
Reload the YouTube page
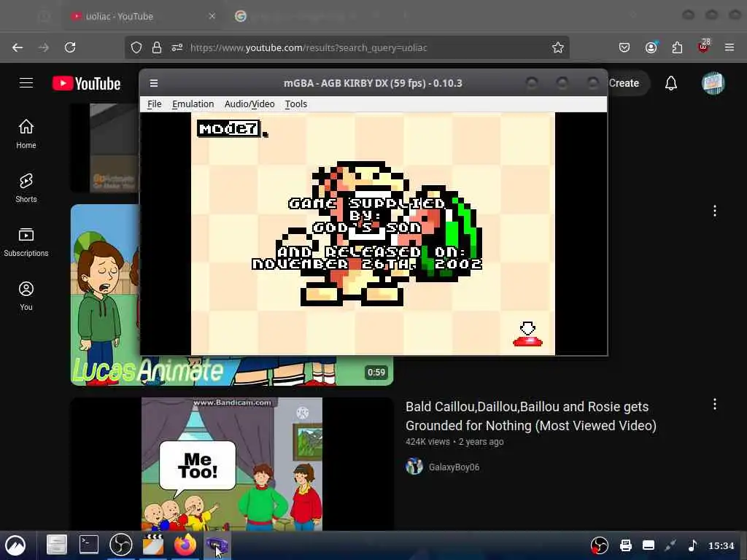pyautogui.click(x=70, y=47)
